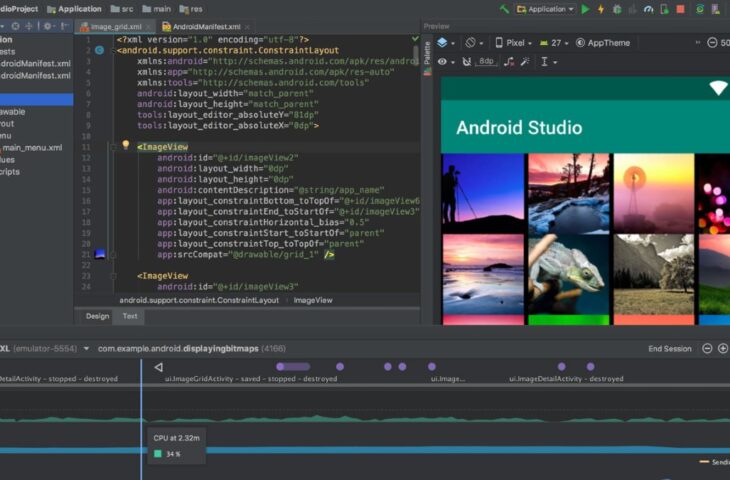The height and width of the screenshot is (480, 730).
Task: Select the AppTheme theme button
Action: pyautogui.click(x=603, y=43)
